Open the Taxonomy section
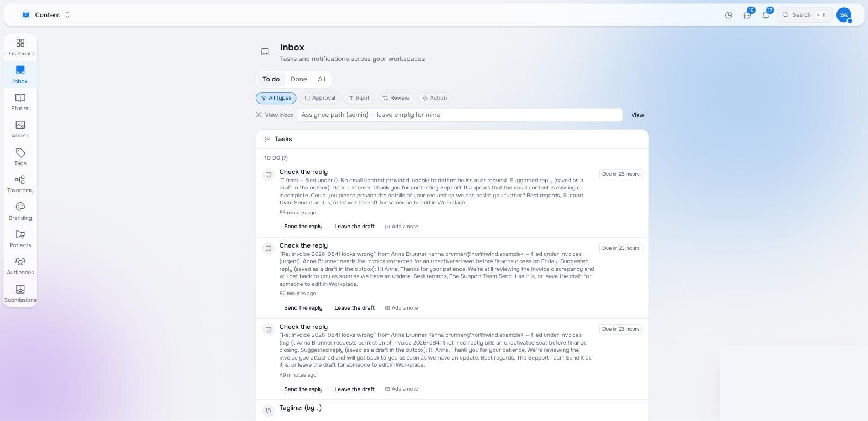 tap(20, 184)
